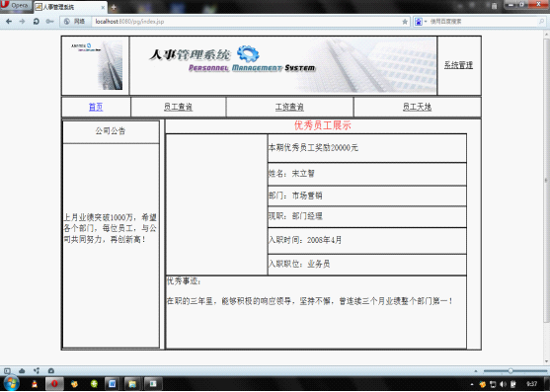Screen dimensions: 550x392
Task: Open the green circular taskbar icon
Action: coord(93,384)
